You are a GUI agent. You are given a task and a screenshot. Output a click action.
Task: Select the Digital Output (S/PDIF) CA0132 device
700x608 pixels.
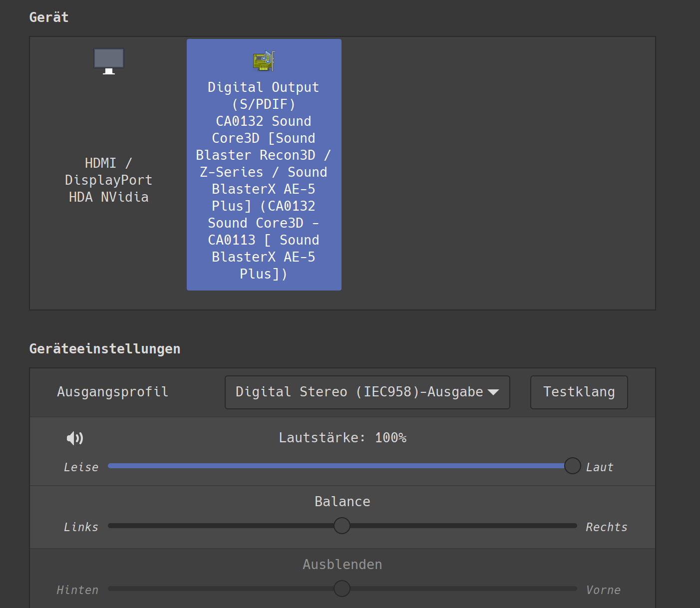(x=264, y=165)
